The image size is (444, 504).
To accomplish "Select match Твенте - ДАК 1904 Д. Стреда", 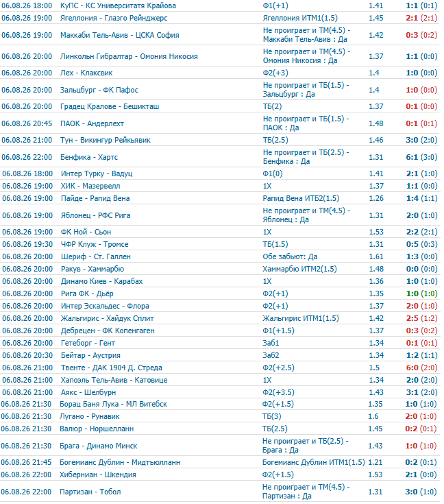I will (112, 368).
